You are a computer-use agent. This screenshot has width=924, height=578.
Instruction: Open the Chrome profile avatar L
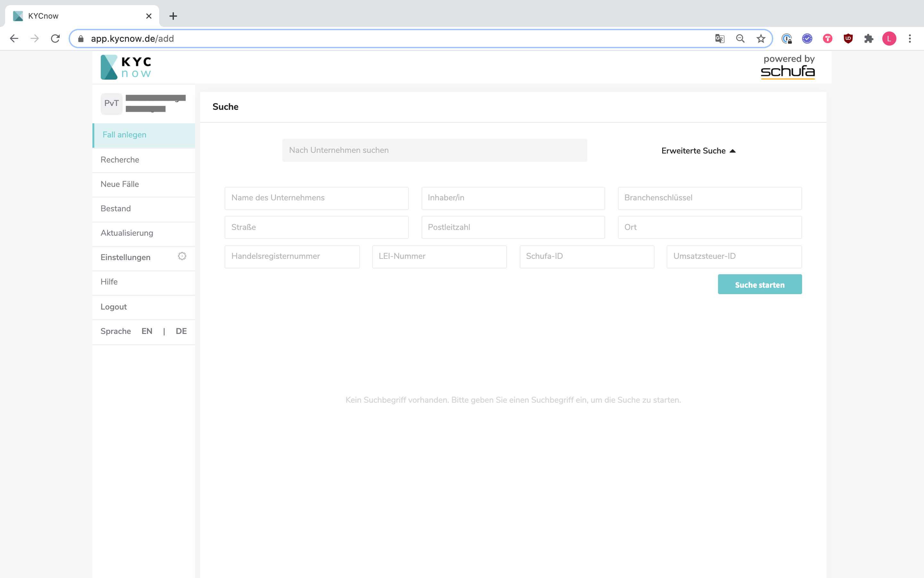pos(889,39)
